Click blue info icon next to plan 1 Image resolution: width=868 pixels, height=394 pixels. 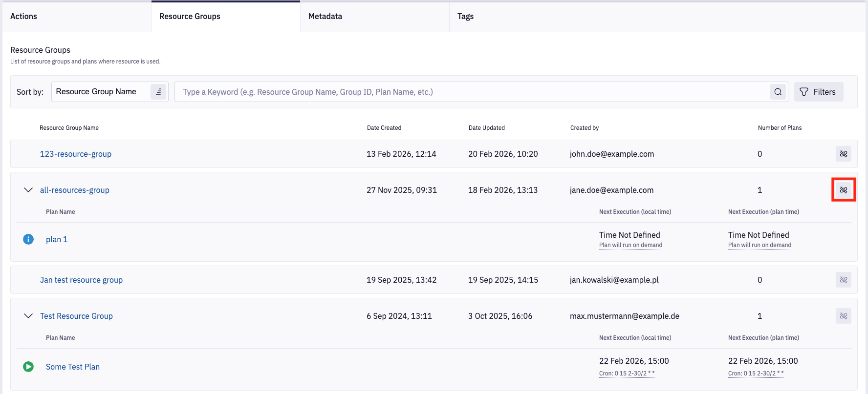[28, 239]
